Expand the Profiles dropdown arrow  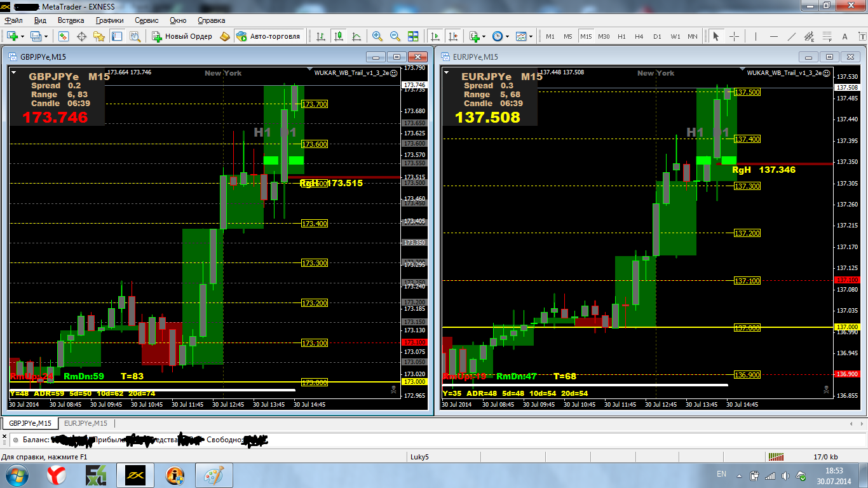tap(46, 36)
